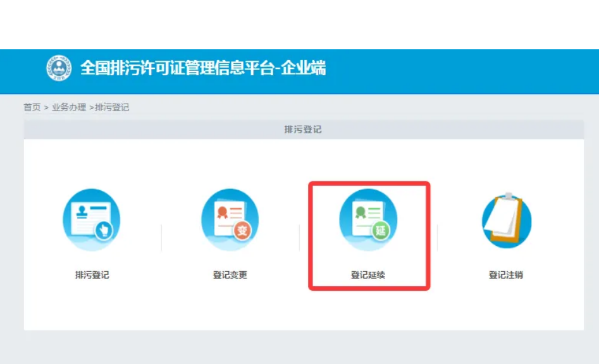Click the divider between 登记延续 and 登记注销

(437, 237)
